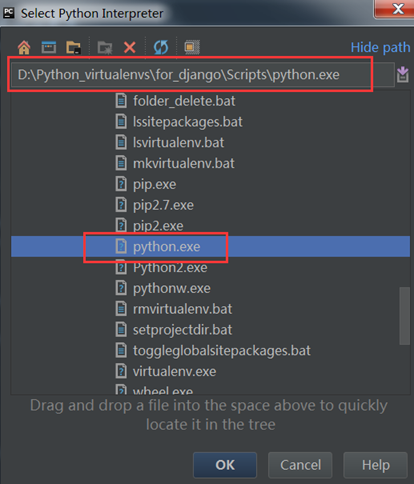Click file icon next to toggleglobalsitepackages.bat
Viewport: 414px width, 484px height.
[x=121, y=350]
